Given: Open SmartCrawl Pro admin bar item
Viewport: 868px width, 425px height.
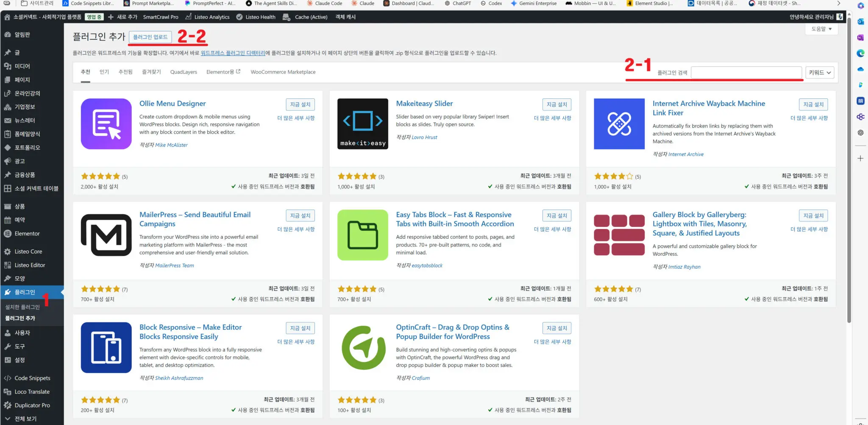Looking at the screenshot, I should [x=161, y=17].
